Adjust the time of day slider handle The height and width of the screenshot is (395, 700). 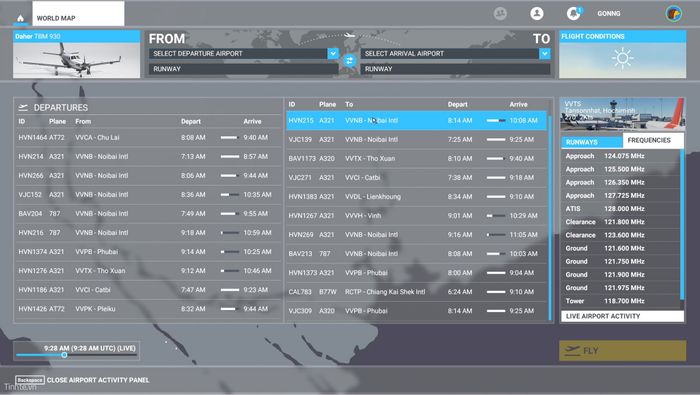(x=64, y=355)
